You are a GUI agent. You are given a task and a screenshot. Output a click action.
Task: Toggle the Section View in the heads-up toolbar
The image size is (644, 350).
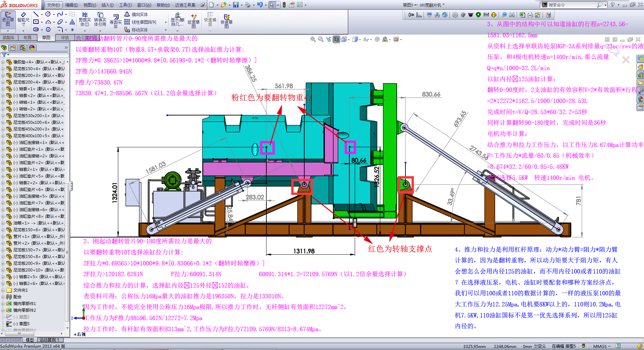(336, 39)
